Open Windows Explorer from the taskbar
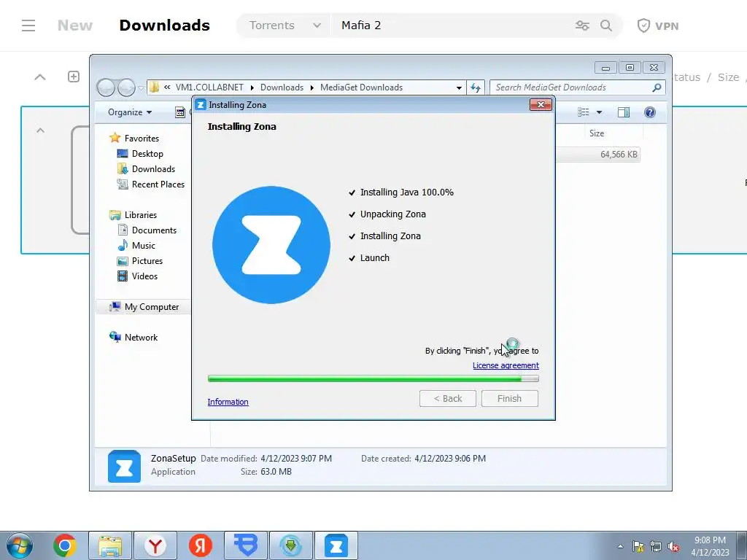 pyautogui.click(x=110, y=545)
